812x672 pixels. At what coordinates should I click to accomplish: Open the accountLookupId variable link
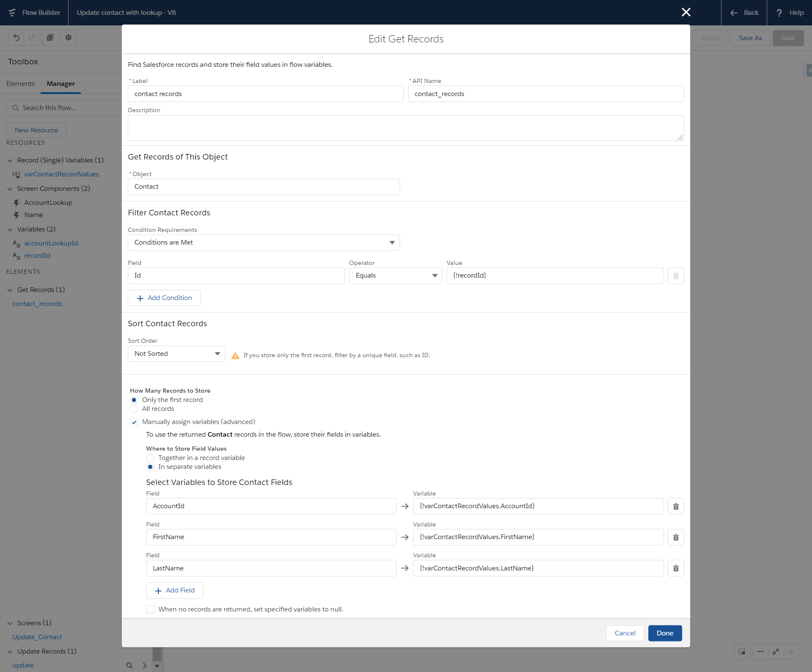point(51,243)
